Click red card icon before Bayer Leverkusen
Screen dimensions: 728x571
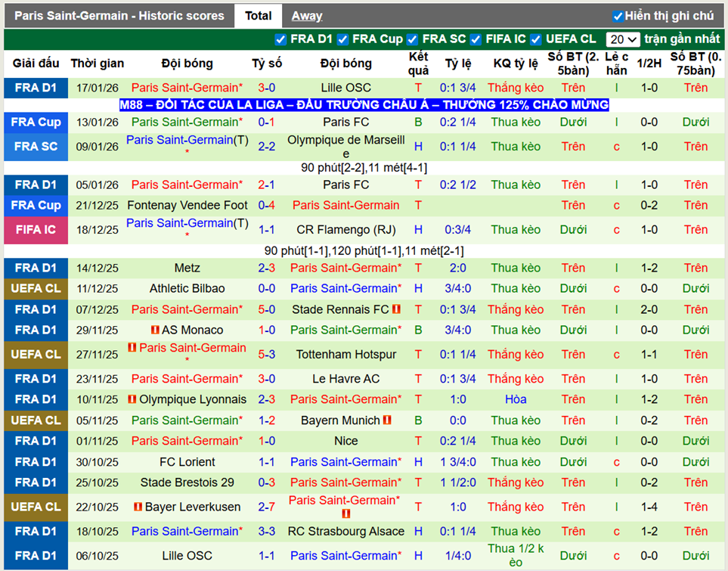pos(138,507)
